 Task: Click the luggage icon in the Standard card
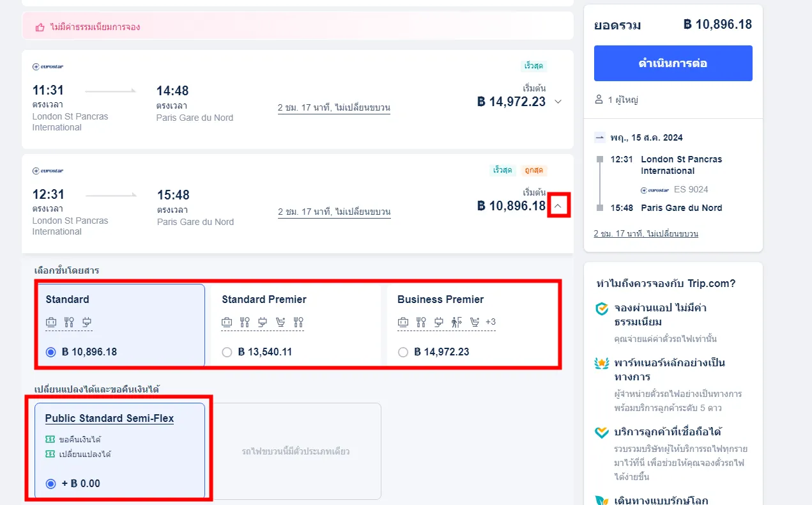(51, 322)
